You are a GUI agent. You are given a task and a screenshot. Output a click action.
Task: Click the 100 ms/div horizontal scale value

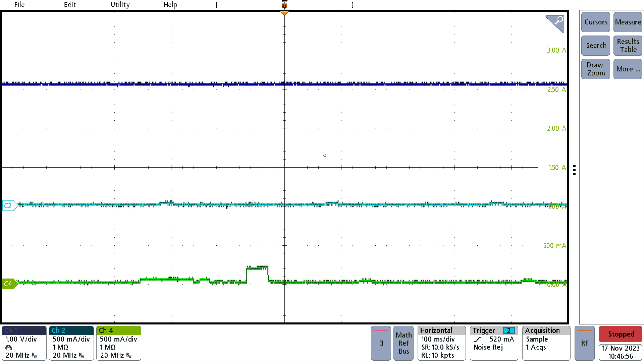(438, 339)
